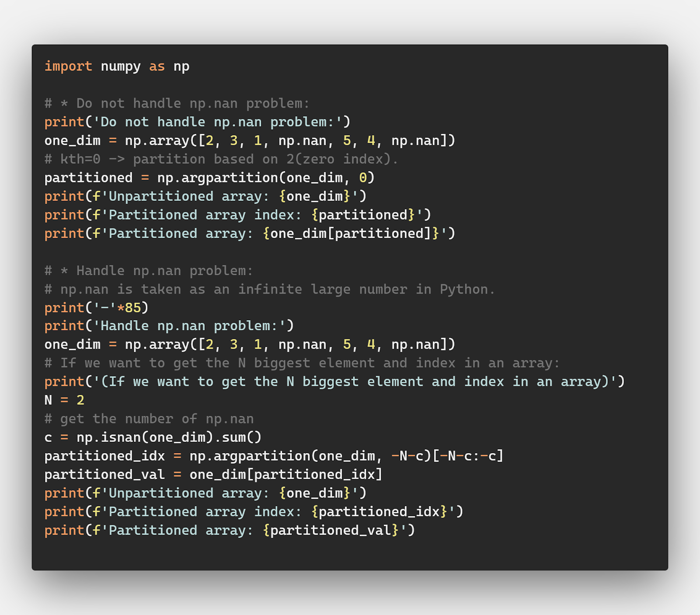Click the "N = 2" assignment line
The height and width of the screenshot is (615, 700).
64,400
